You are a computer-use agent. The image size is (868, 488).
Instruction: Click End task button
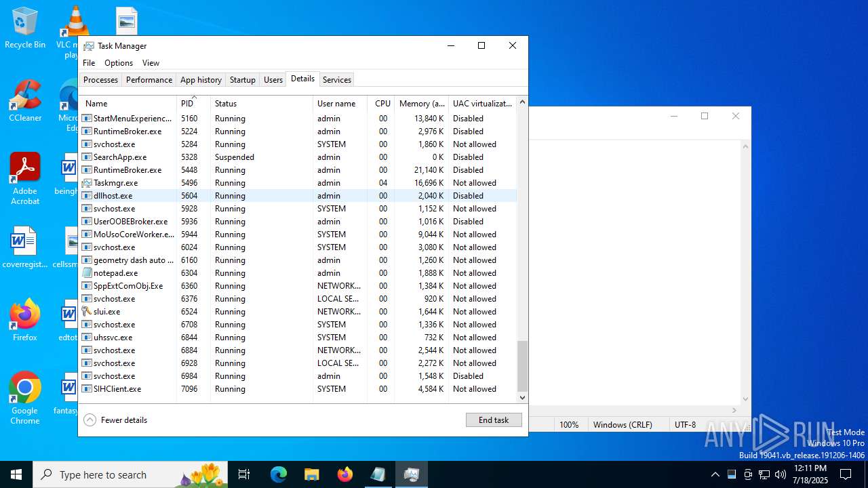[494, 420]
